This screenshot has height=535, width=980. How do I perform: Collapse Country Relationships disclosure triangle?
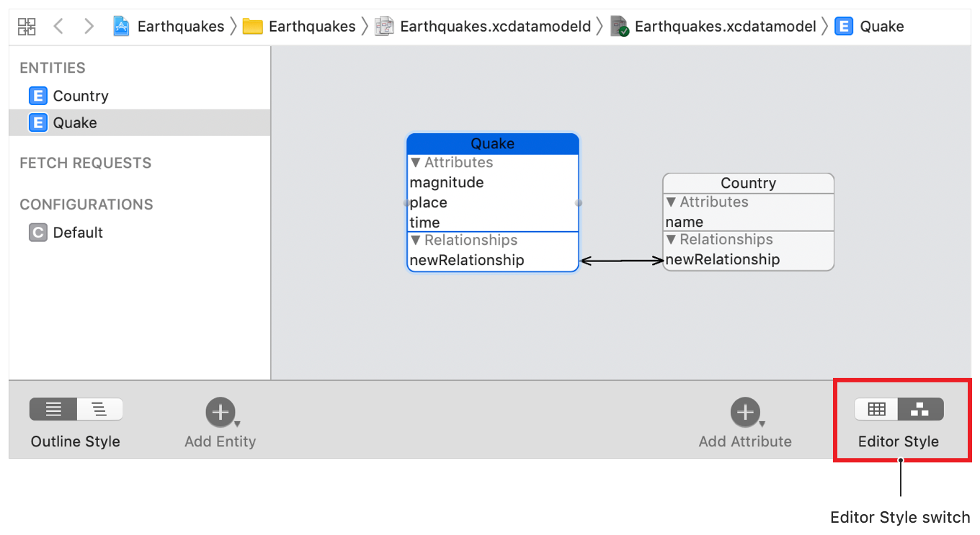[x=671, y=240]
